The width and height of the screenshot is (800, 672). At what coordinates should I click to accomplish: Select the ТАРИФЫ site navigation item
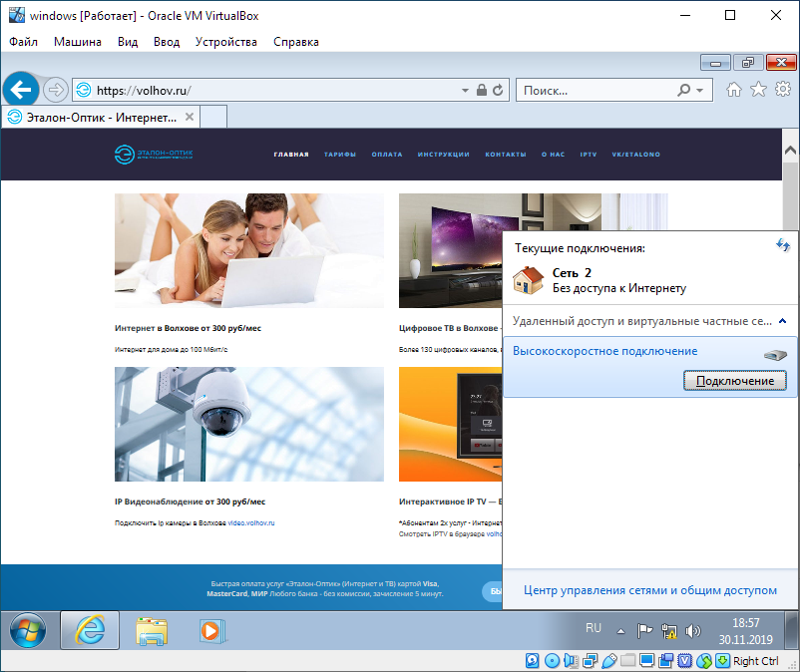[340, 155]
